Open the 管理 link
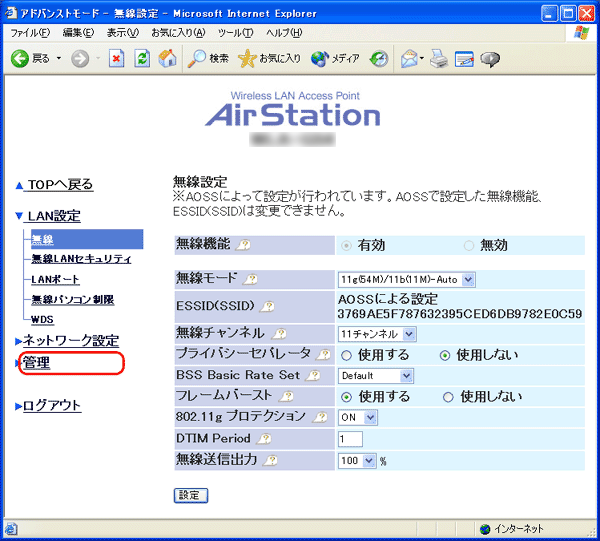 pos(36,362)
